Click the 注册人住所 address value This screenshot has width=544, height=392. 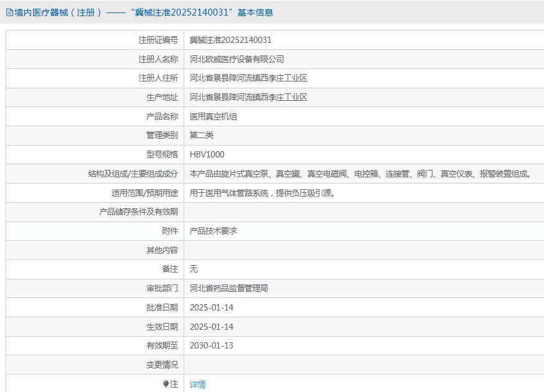pyautogui.click(x=248, y=78)
